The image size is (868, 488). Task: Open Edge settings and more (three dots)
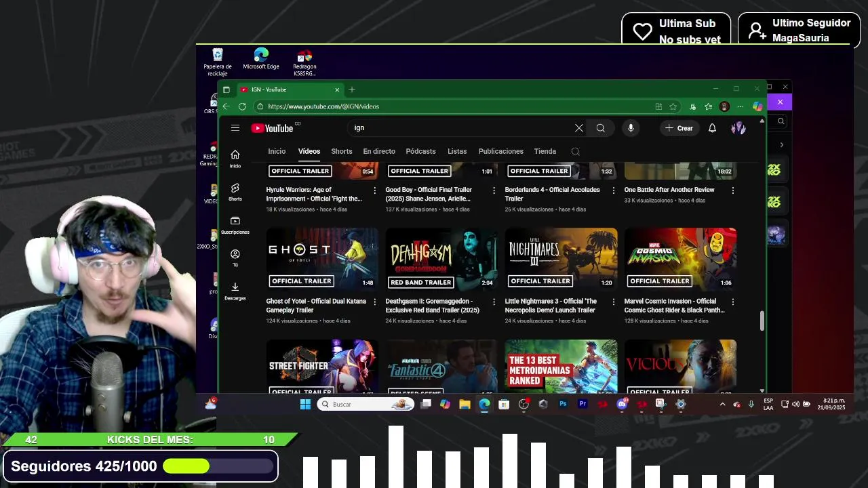741,106
